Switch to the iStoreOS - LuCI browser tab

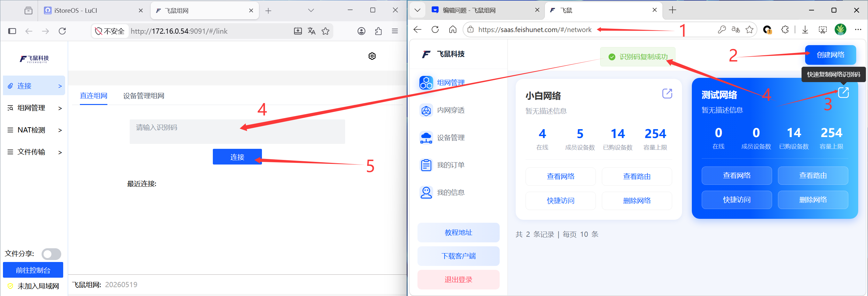(94, 10)
